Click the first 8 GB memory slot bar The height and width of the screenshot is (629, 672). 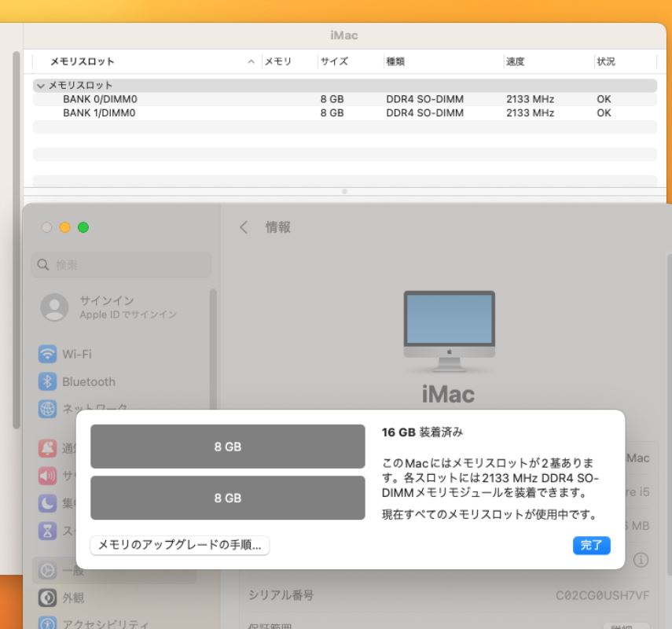point(228,447)
